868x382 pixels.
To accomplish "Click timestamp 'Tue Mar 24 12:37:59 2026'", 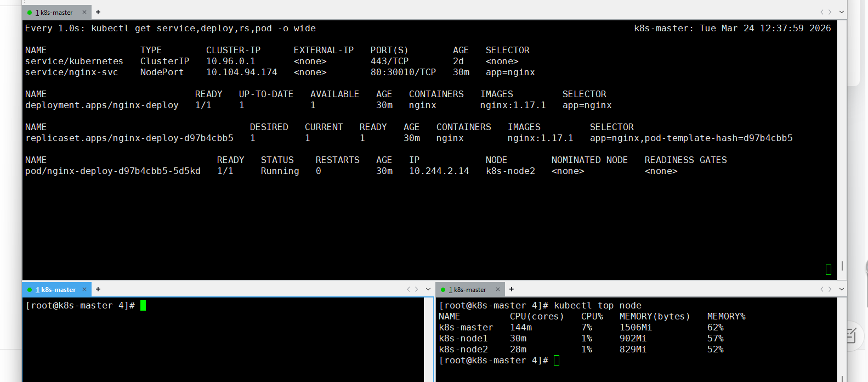I will click(x=765, y=29).
